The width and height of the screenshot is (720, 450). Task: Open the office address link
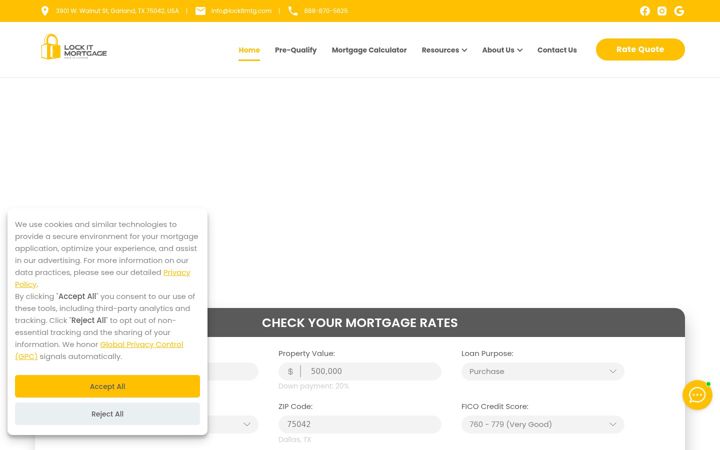pyautogui.click(x=117, y=11)
